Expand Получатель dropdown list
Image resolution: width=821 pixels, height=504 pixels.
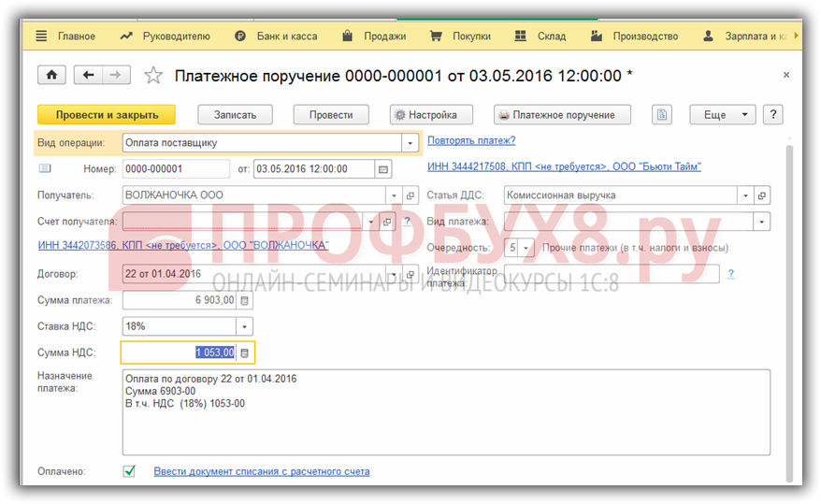394,195
